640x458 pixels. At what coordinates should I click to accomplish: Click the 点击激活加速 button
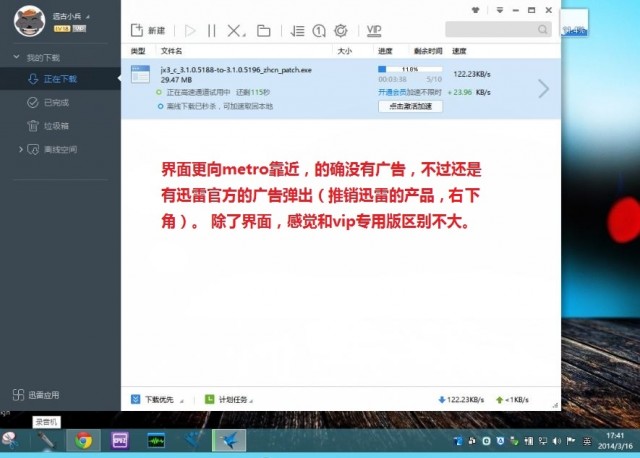coord(410,106)
